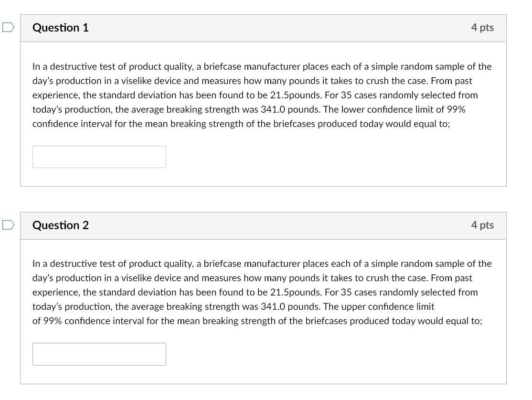The width and height of the screenshot is (532, 400).
Task: Click the 4 pts label on Question 1
Action: [482, 28]
